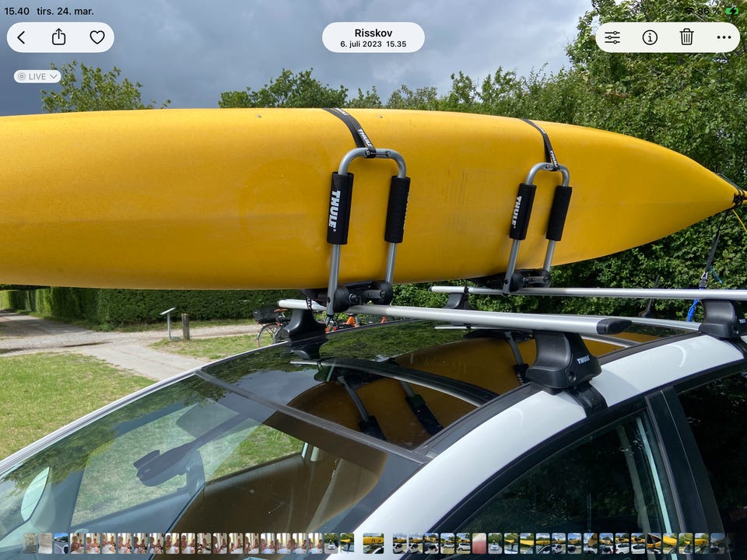The height and width of the screenshot is (560, 747).
Task: Tap the status bar date tirs. 24. mar.
Action: point(65,11)
